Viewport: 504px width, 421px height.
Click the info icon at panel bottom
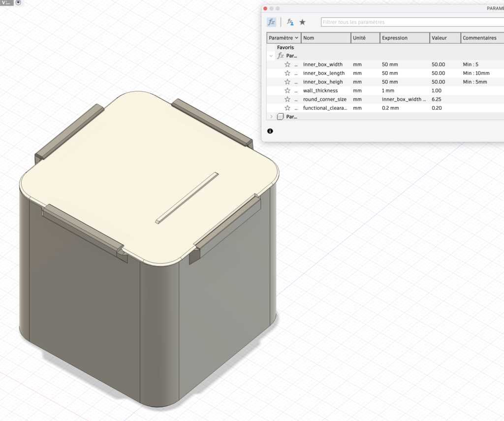(270, 131)
